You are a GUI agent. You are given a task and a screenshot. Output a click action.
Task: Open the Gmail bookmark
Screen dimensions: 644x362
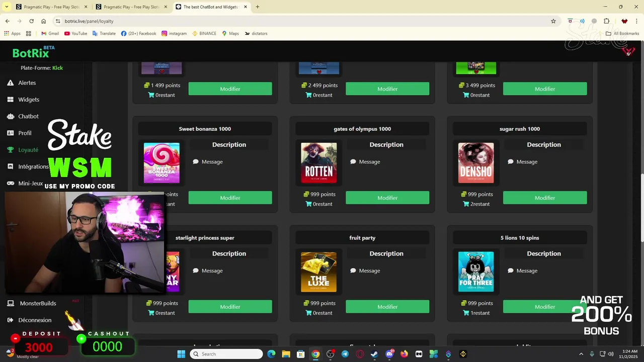pyautogui.click(x=50, y=34)
